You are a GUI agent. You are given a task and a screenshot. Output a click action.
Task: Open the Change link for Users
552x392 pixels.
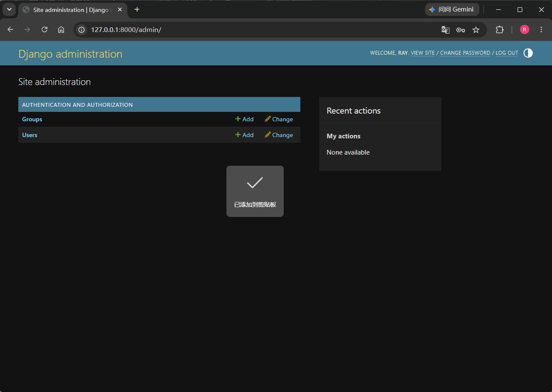[279, 135]
